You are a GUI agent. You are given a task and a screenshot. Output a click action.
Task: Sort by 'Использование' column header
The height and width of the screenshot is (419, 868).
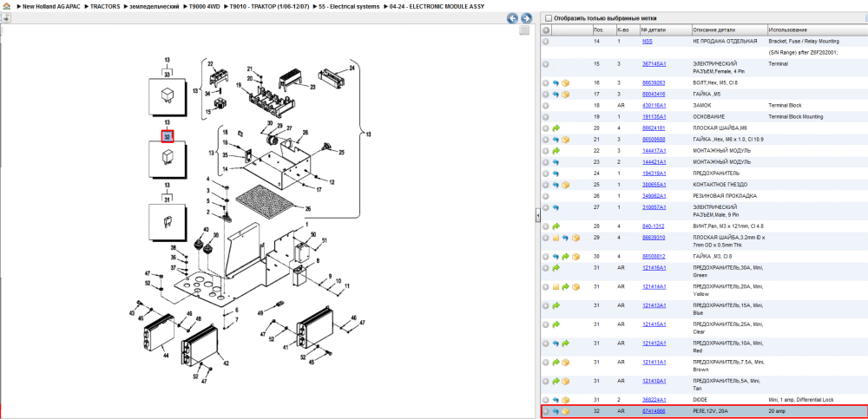(x=817, y=29)
